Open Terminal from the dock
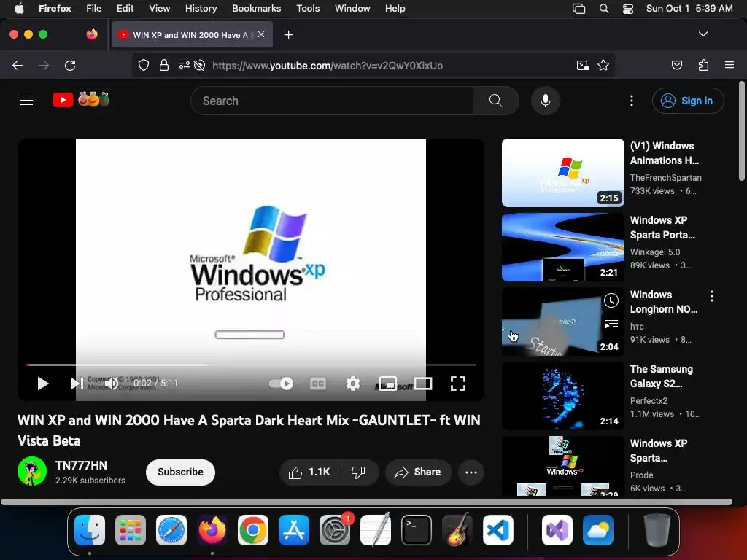 coord(417,530)
